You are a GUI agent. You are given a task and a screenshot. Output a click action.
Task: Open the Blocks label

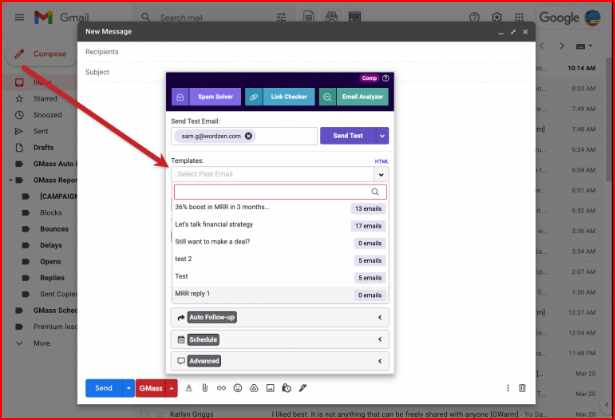(x=51, y=213)
